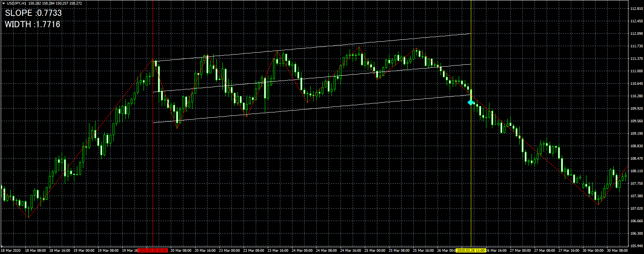Click the 110.640 price axis label
644x254 pixels.
pos(636,84)
